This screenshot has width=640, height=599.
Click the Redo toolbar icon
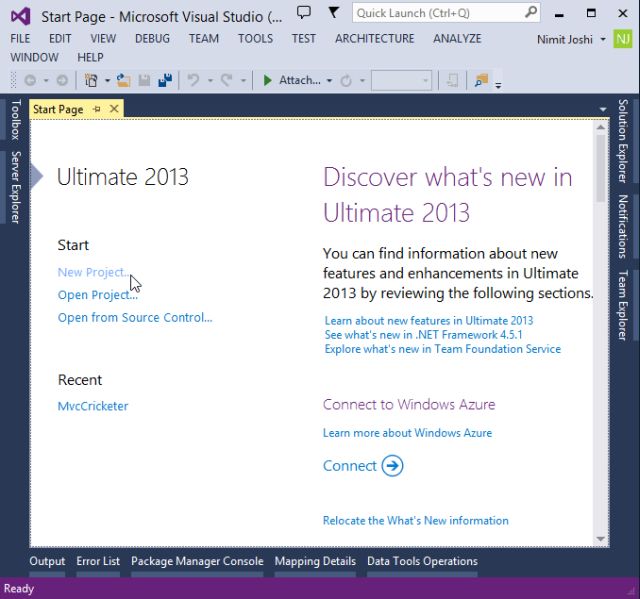point(227,80)
